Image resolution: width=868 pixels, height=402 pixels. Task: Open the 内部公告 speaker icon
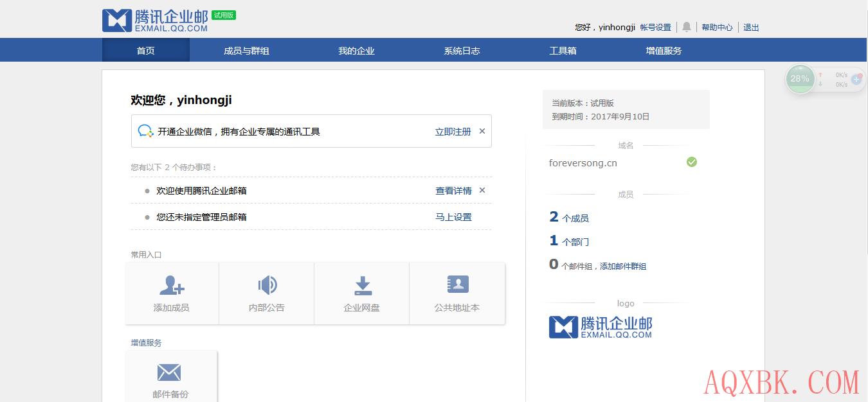click(267, 285)
